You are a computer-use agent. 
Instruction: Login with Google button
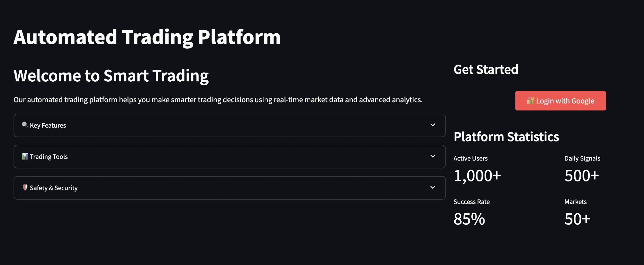point(560,101)
